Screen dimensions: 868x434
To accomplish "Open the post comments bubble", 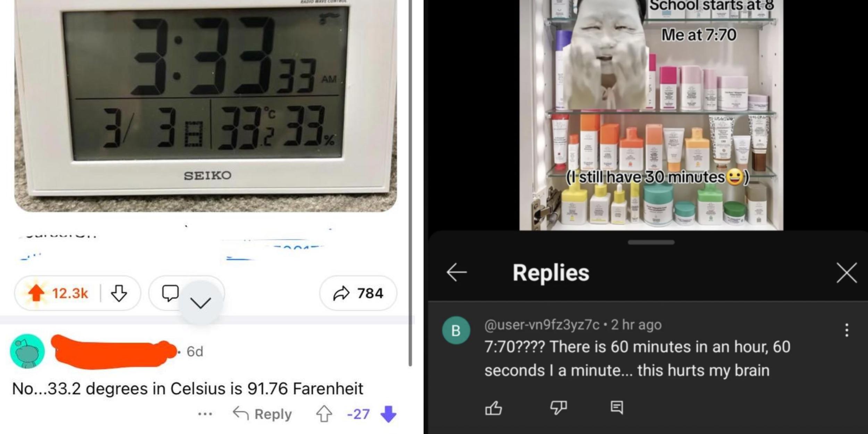I will click(x=170, y=293).
